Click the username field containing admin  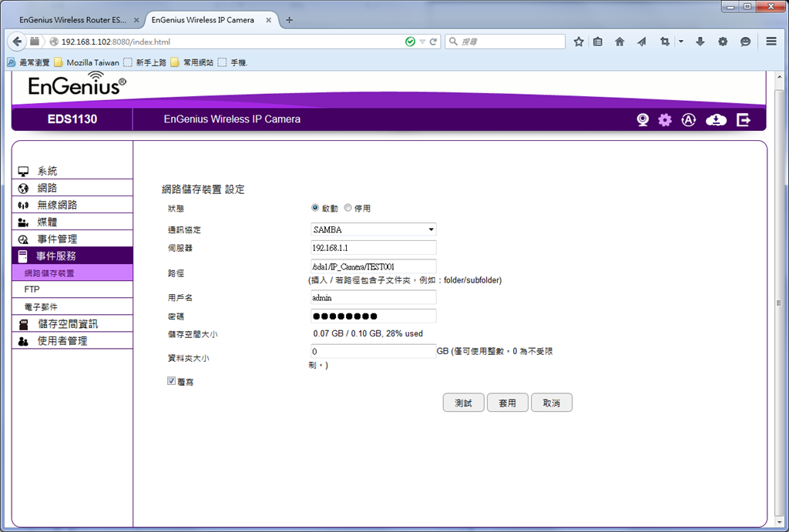374,298
